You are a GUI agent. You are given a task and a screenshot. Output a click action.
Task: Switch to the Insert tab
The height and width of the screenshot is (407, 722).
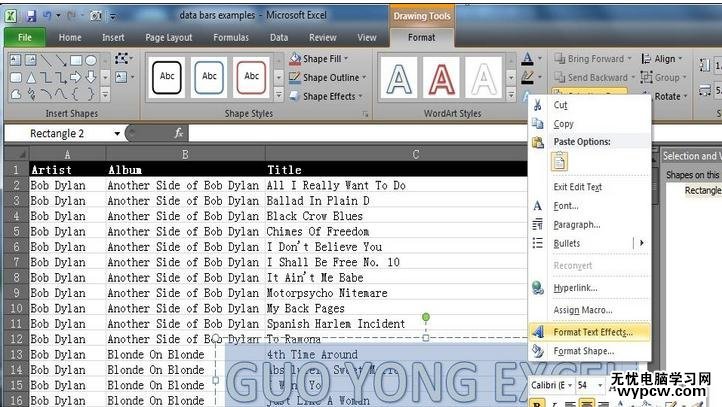point(113,38)
